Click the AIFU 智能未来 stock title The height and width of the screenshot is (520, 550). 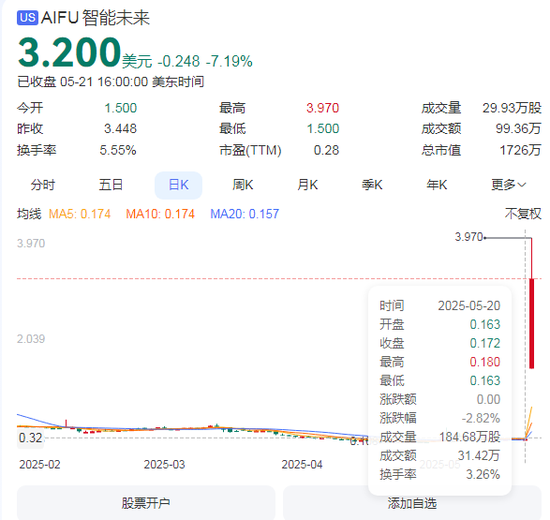95,18
